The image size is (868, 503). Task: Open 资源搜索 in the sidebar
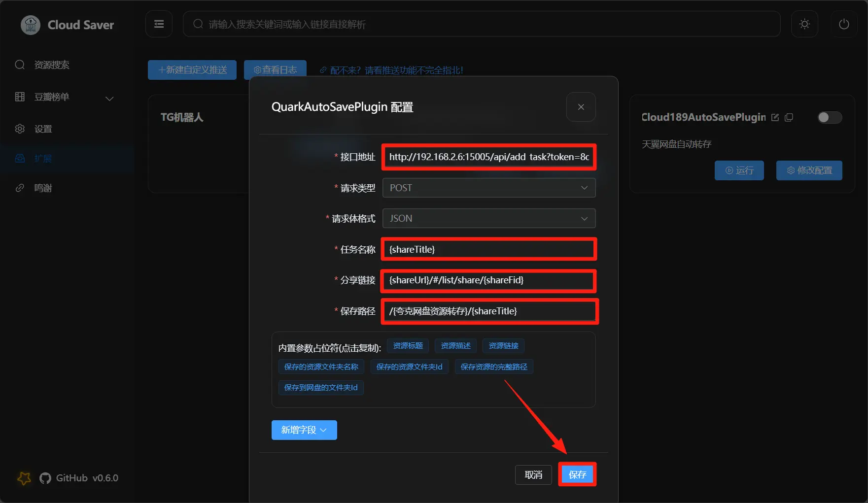pyautogui.click(x=52, y=65)
